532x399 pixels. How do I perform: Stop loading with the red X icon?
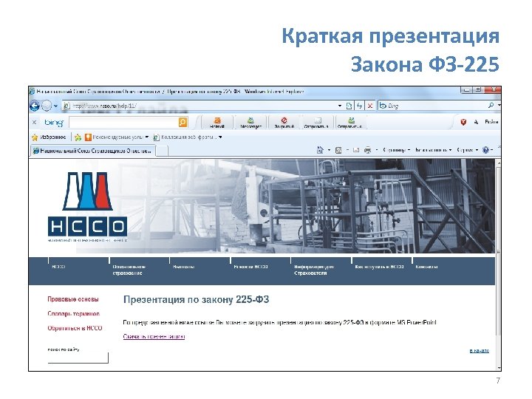(x=370, y=106)
